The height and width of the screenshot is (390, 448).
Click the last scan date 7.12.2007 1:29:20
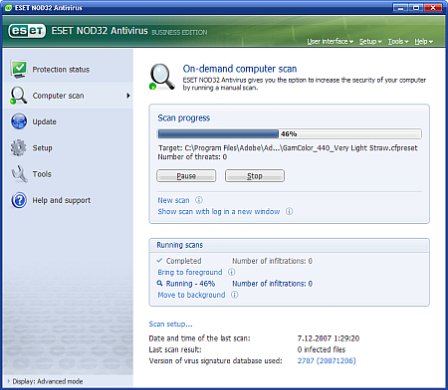(328, 338)
